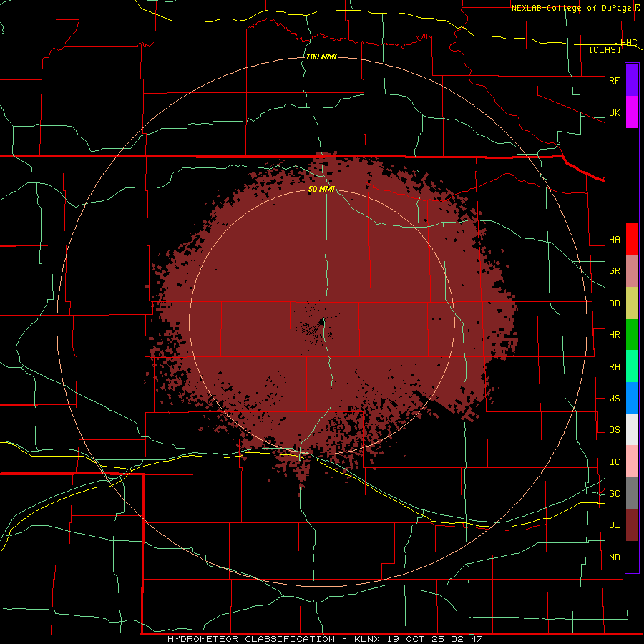Click the yellow BD legend swatch

point(632,303)
